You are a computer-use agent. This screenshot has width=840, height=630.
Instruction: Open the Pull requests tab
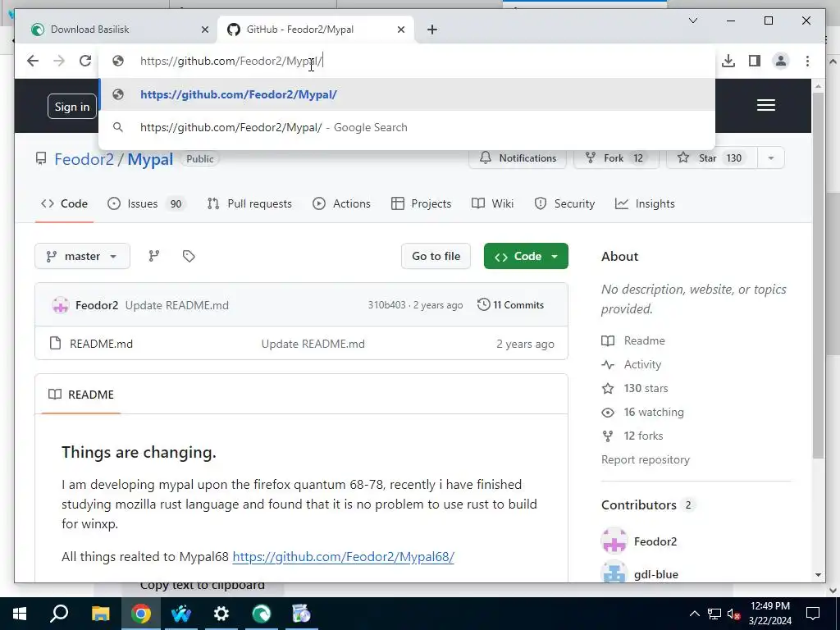[249, 203]
